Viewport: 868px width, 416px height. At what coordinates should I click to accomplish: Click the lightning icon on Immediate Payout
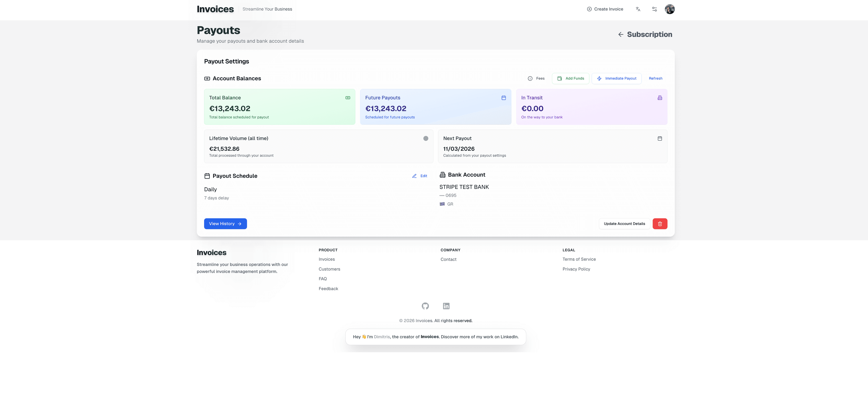point(599,78)
